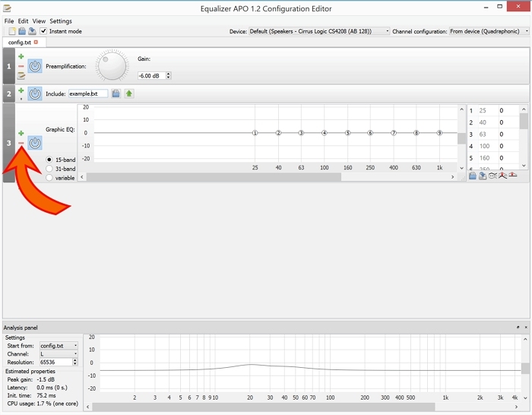This screenshot has height=415, width=532.
Task: Browse for include file with folder icon
Action: tap(116, 93)
